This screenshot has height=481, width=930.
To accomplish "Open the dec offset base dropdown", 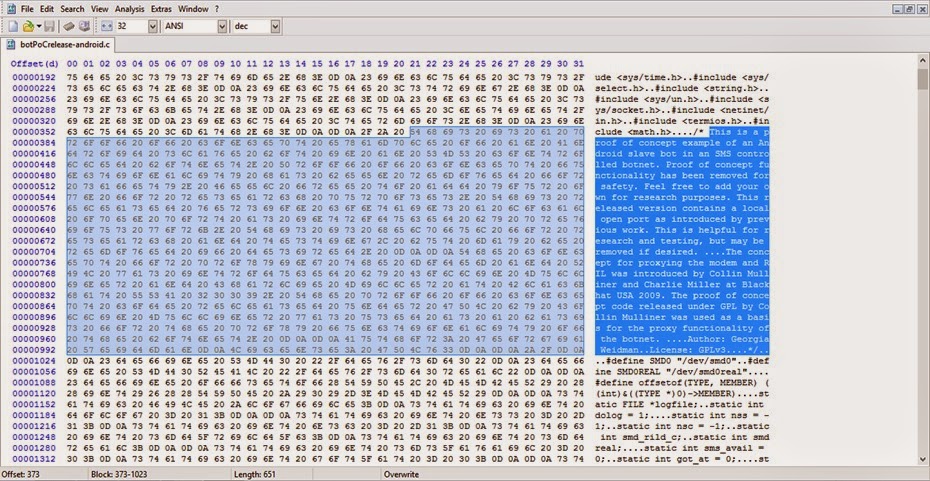I will (275, 26).
